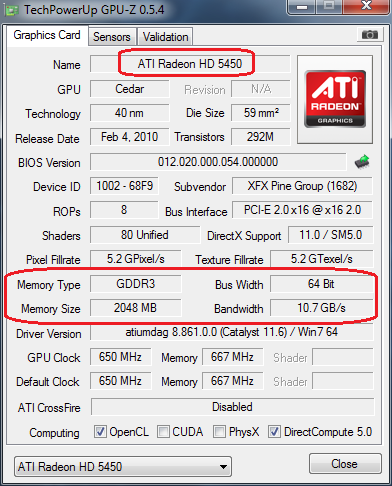392x486 pixels.
Task: Toggle the PhysX checkbox
Action: (219, 431)
